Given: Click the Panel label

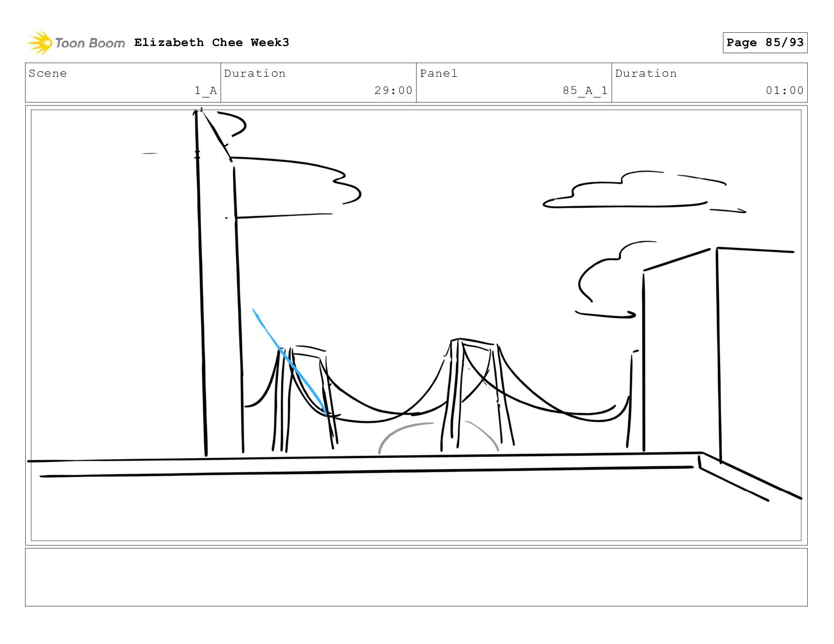Looking at the screenshot, I should [439, 73].
